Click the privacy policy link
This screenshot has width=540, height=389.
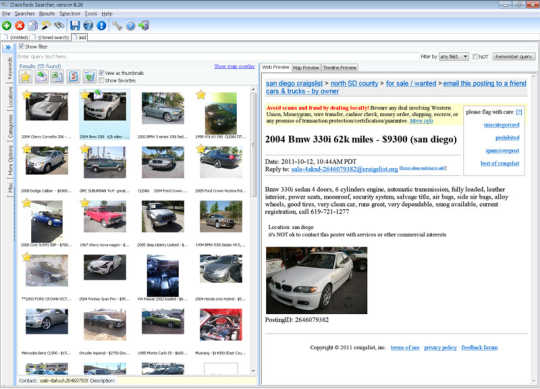(x=440, y=348)
